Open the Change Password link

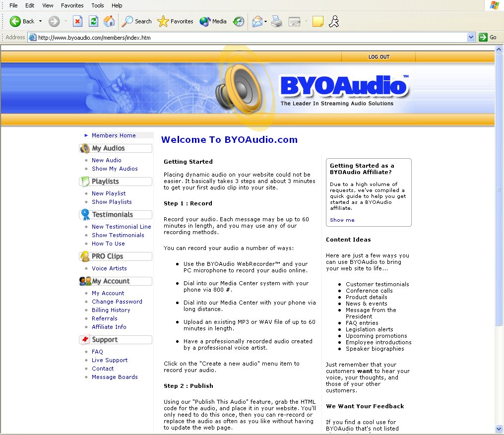point(117,301)
